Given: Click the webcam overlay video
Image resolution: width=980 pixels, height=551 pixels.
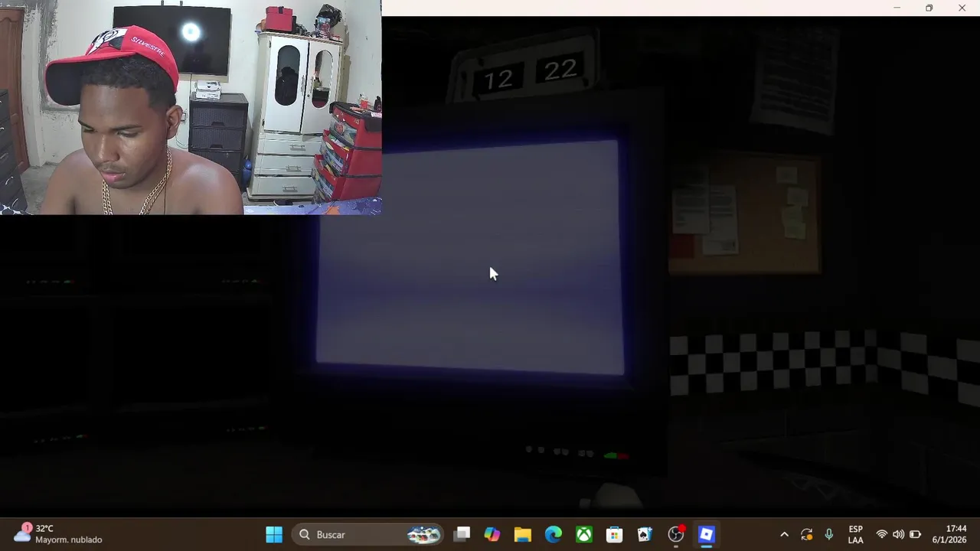Looking at the screenshot, I should point(191,107).
